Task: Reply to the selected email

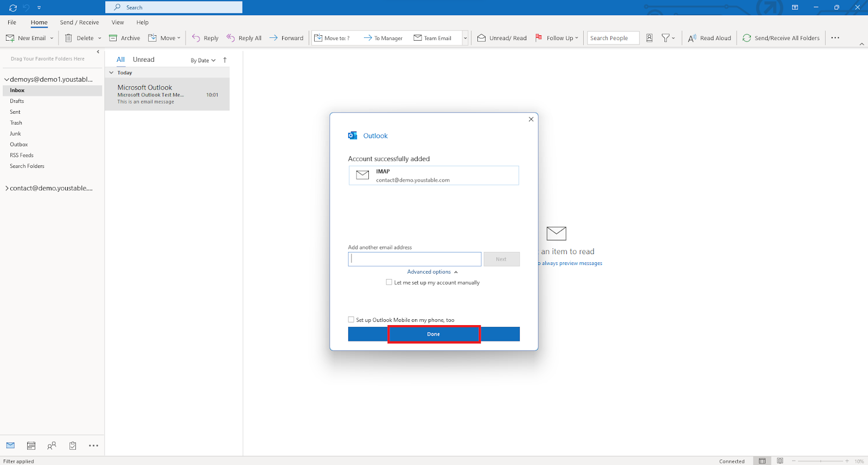Action: (x=205, y=38)
